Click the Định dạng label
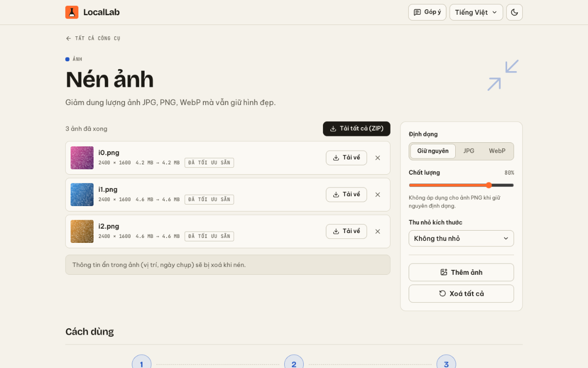588x368 pixels. point(423,134)
